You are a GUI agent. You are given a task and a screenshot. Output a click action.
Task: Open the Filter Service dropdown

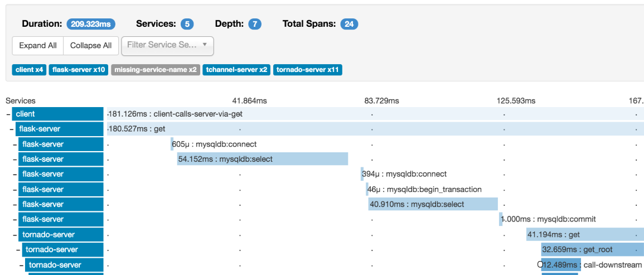168,46
